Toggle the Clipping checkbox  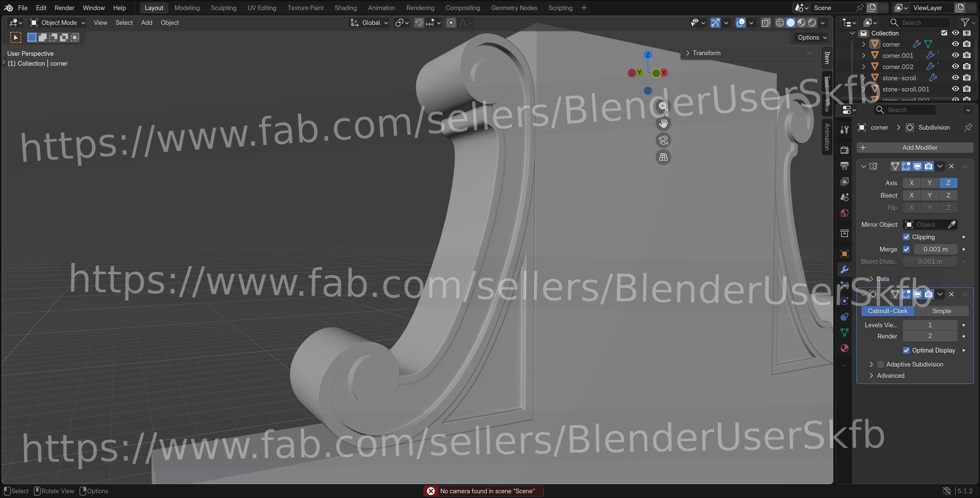coord(906,237)
